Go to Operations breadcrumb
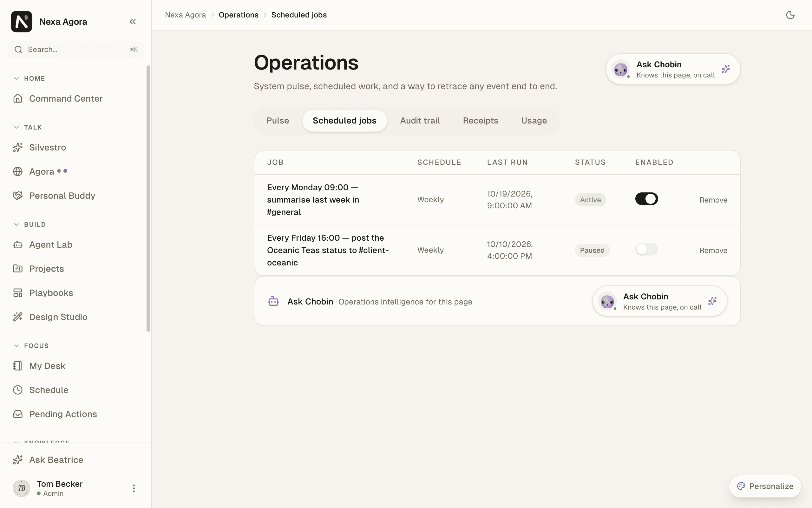 (239, 15)
